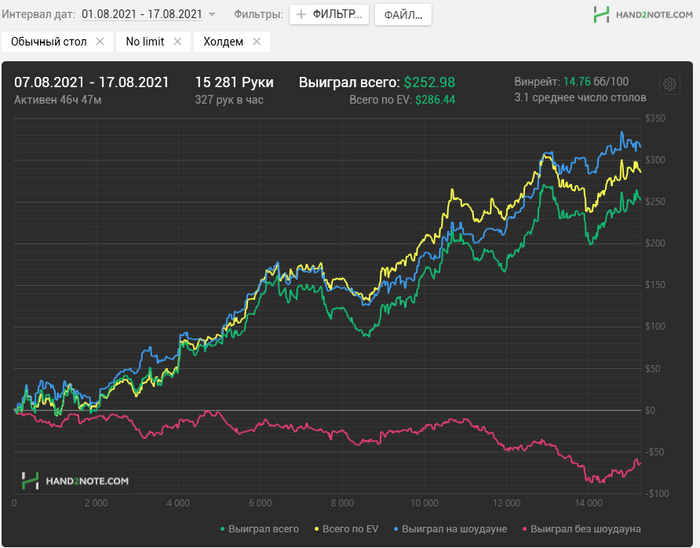Click the $252.98 total winnings value
The width and height of the screenshot is (700, 548).
point(429,83)
